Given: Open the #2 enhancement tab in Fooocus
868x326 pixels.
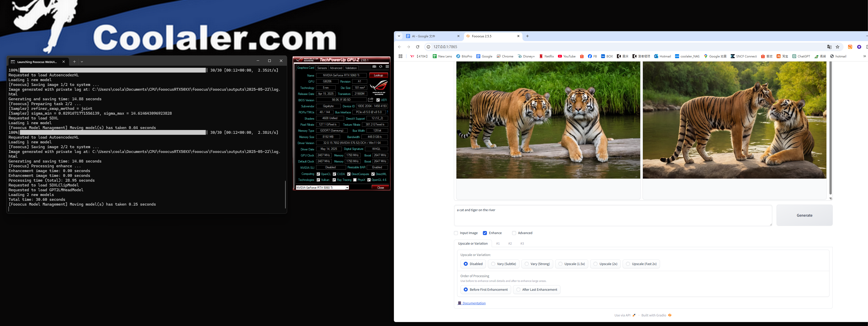Looking at the screenshot, I should tap(510, 243).
